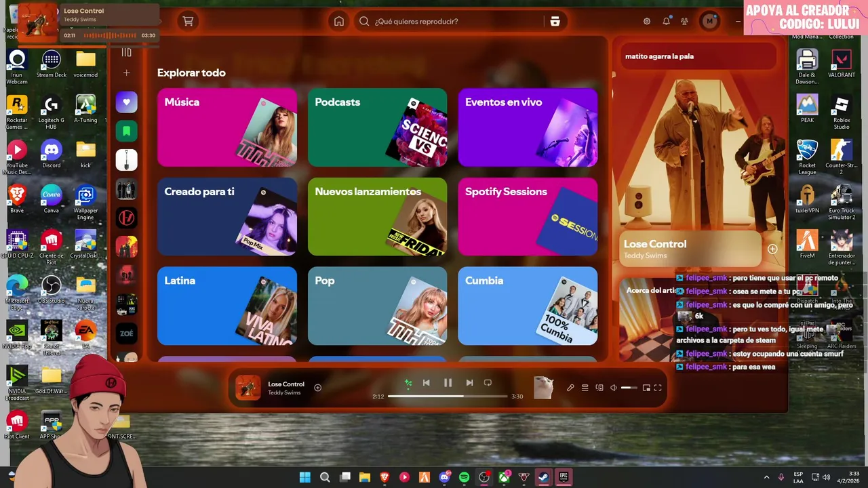The height and width of the screenshot is (488, 868).
Task: Create playlist with sidebar plus icon
Action: [126, 73]
